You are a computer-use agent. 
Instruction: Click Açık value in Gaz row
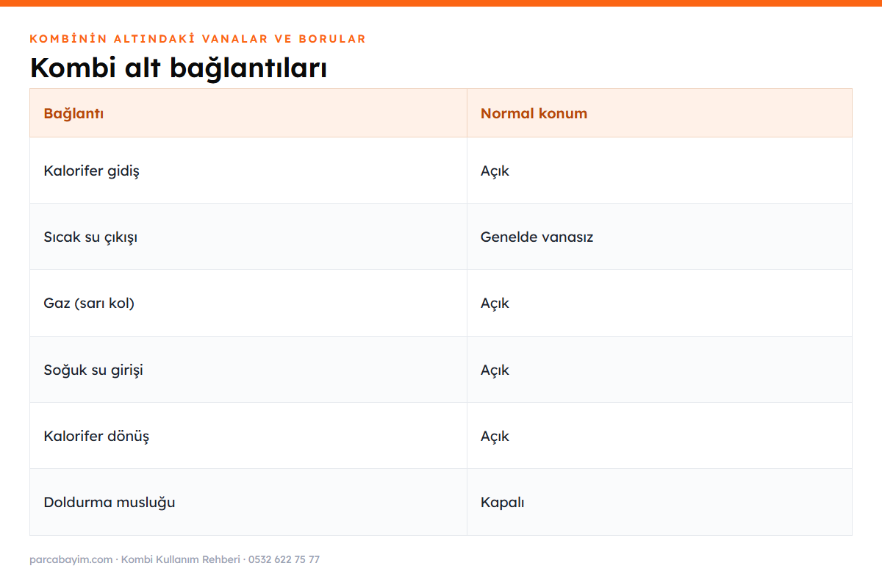click(x=495, y=304)
